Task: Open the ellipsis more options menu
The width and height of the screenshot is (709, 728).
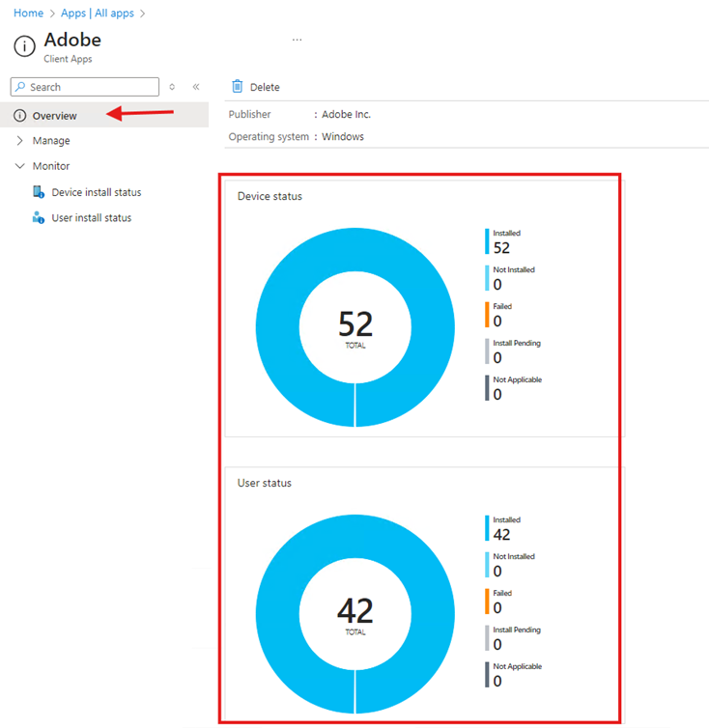Action: point(297,40)
